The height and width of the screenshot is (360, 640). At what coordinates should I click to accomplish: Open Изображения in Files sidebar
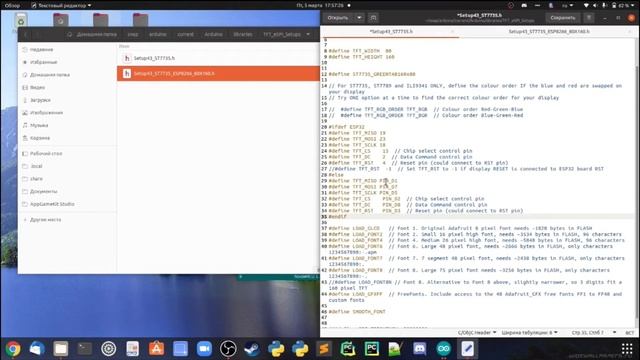[x=67, y=113]
